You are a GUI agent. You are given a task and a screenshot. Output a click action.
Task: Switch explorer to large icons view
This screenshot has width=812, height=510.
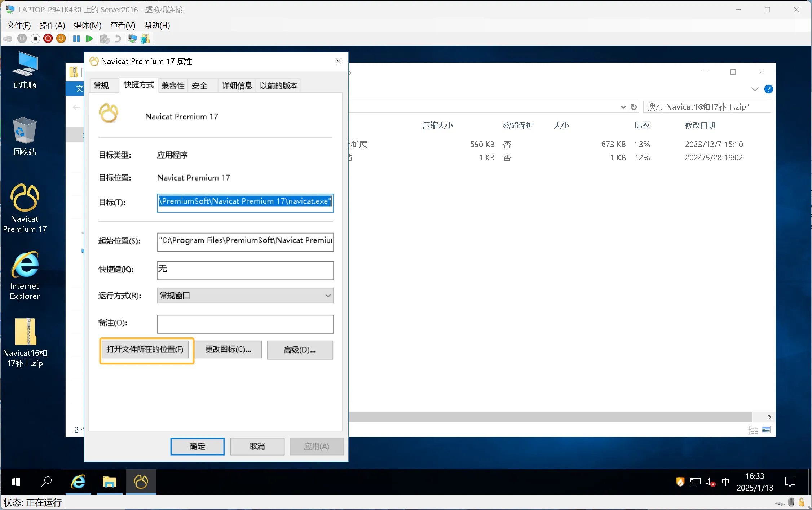point(766,430)
